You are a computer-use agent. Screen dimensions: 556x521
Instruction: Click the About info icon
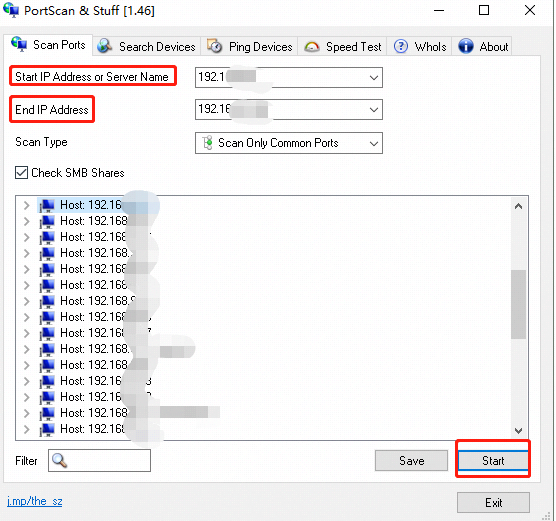[x=466, y=46]
